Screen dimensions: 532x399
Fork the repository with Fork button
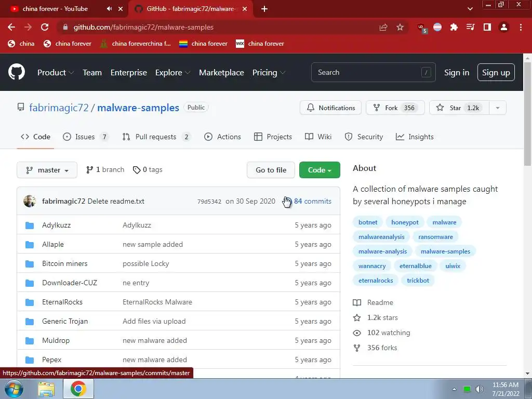395,108
